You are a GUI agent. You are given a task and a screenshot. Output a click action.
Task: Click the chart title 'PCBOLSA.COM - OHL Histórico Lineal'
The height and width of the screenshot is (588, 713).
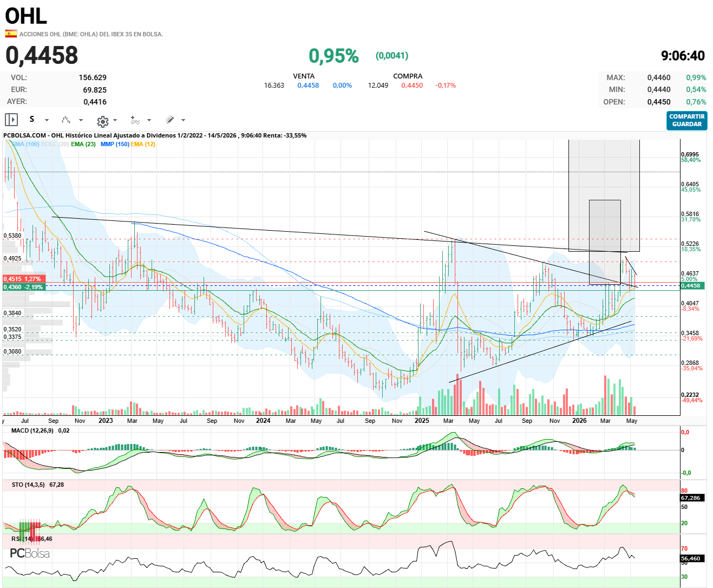[60, 135]
